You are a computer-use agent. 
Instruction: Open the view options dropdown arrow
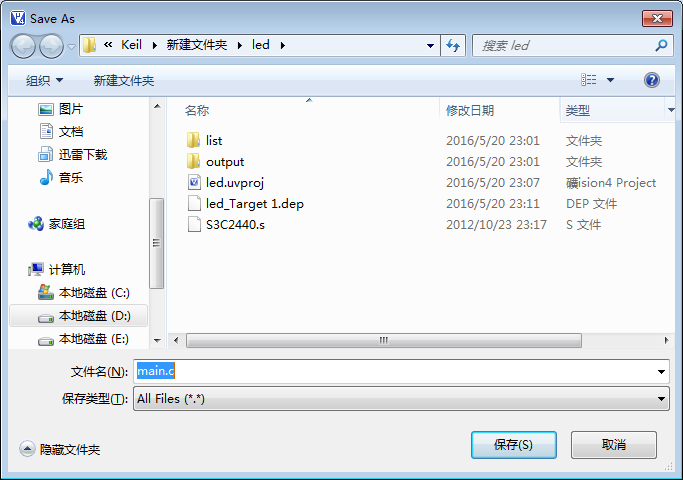(610, 80)
